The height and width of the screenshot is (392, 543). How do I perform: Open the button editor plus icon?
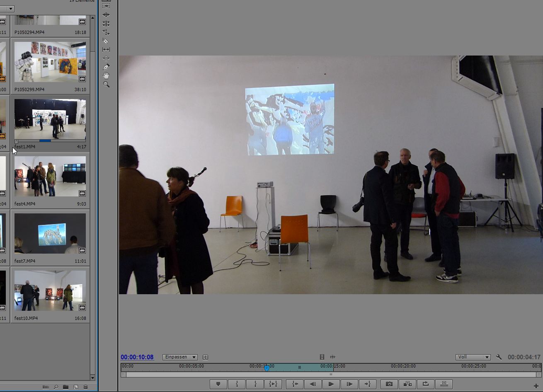click(x=536, y=386)
